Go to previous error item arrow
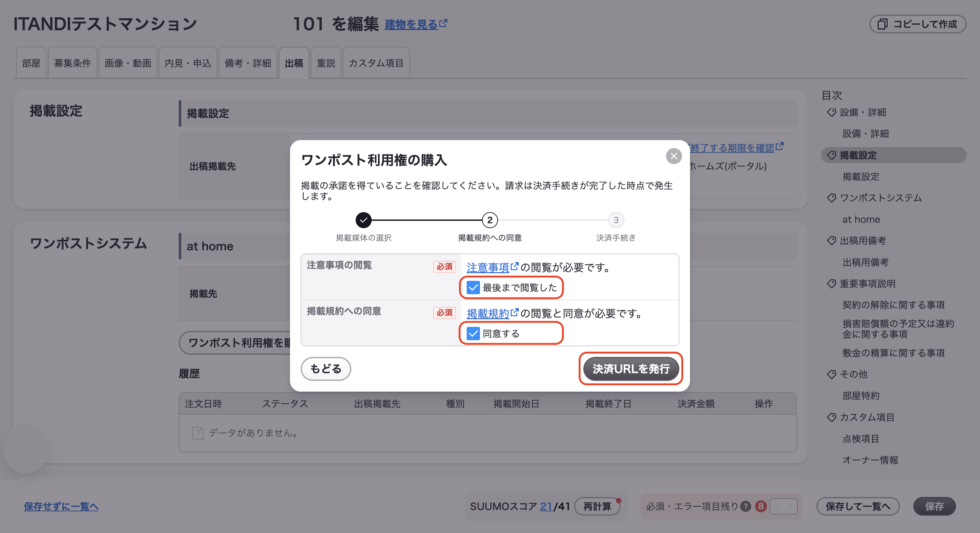This screenshot has width=980, height=533. tap(777, 506)
